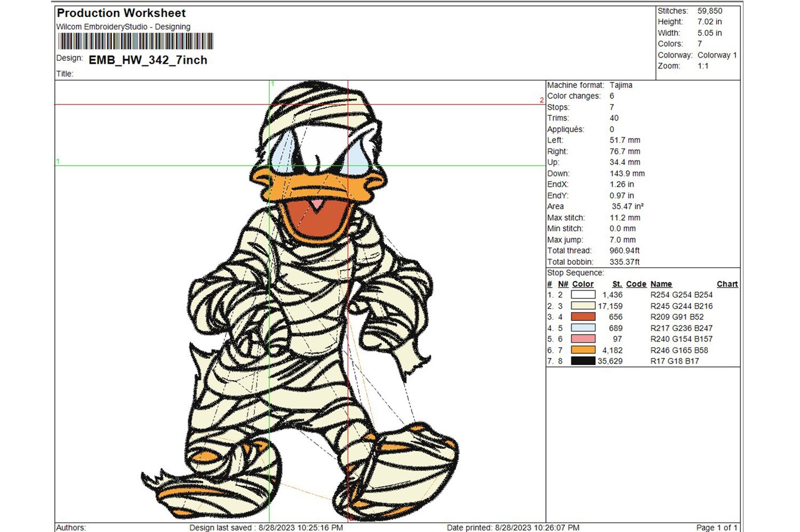Click the white swatch R254 G254 B254
The height and width of the screenshot is (532, 800).
point(583,295)
